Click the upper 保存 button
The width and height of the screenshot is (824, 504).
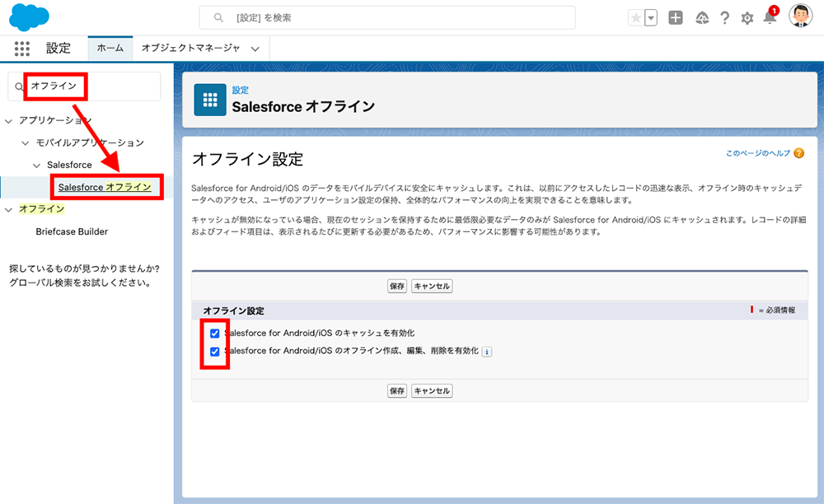point(397,286)
